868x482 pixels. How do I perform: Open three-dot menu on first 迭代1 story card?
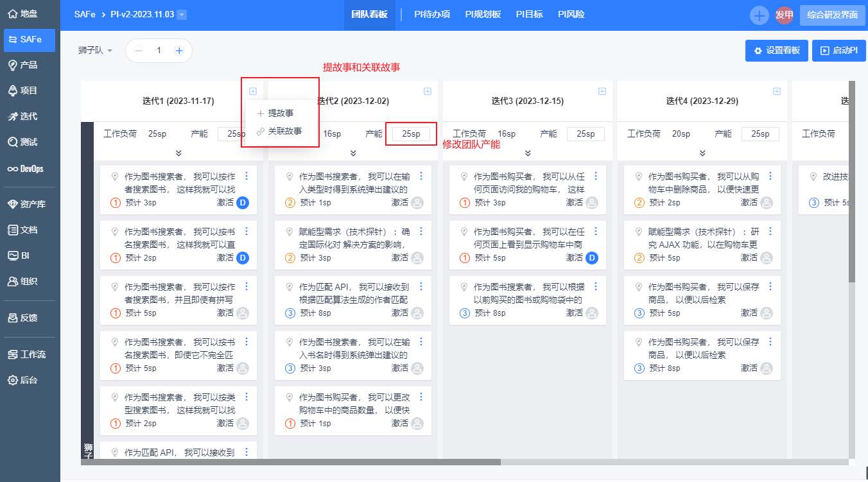click(x=247, y=176)
